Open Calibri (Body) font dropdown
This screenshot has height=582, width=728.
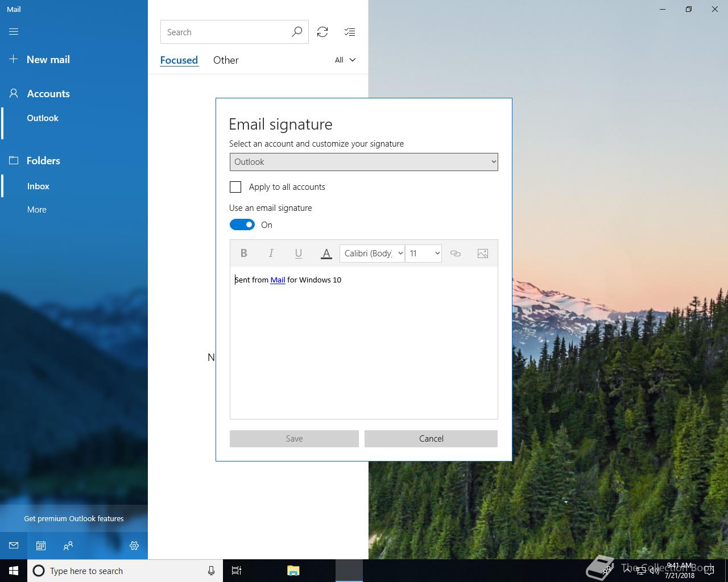(x=372, y=253)
